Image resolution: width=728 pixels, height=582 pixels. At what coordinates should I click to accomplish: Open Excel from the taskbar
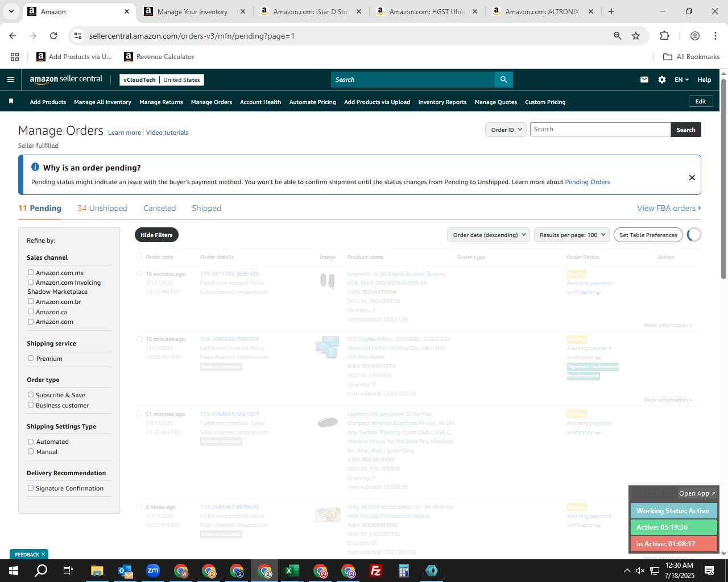[x=292, y=571]
